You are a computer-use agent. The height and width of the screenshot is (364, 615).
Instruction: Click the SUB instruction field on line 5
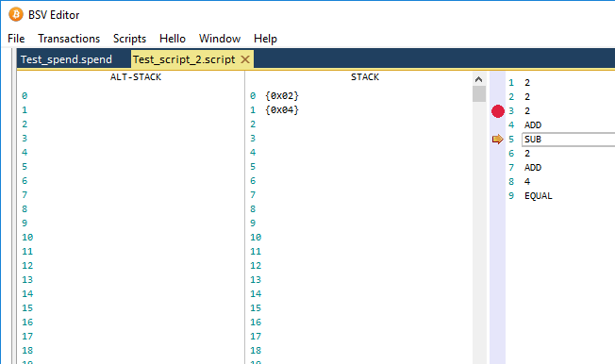[568, 140]
